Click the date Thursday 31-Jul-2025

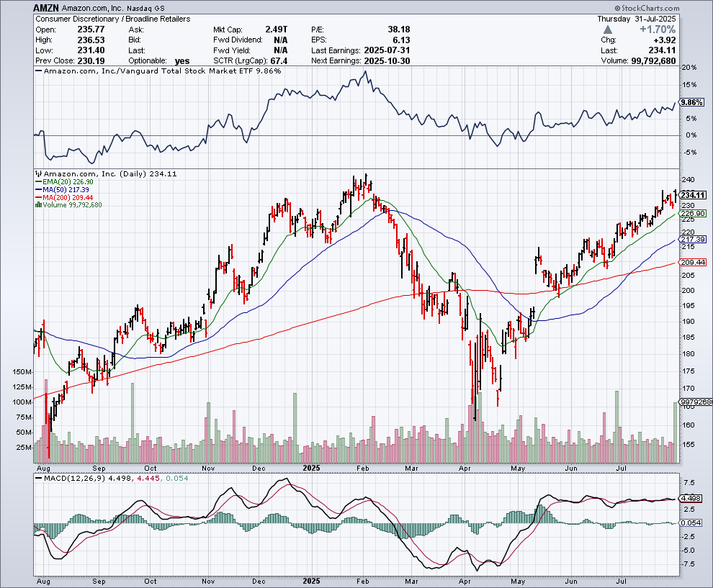pyautogui.click(x=637, y=19)
